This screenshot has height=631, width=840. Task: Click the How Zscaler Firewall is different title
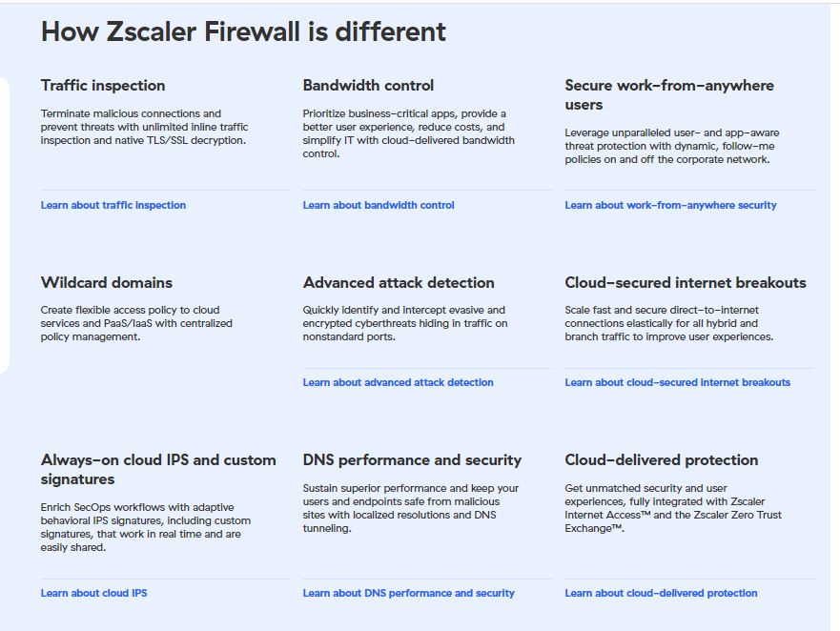click(241, 31)
